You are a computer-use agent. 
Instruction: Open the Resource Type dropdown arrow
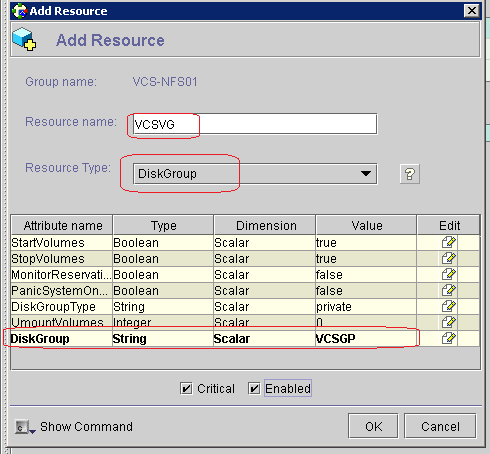366,173
